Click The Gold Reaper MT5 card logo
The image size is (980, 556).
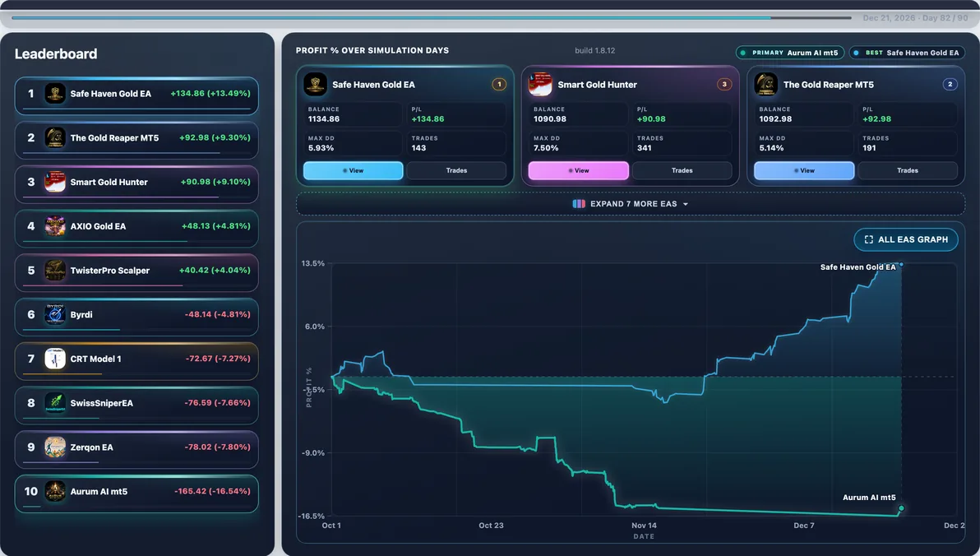(765, 85)
